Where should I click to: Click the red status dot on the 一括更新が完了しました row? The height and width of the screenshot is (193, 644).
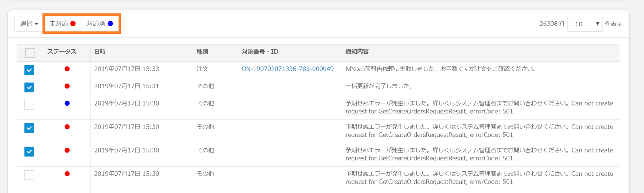click(67, 86)
